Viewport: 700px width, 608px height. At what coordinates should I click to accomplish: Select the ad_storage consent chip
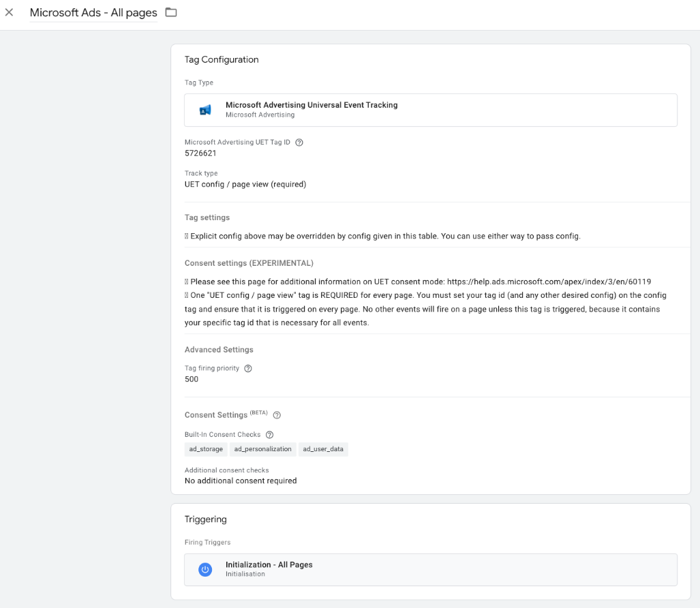[206, 449]
